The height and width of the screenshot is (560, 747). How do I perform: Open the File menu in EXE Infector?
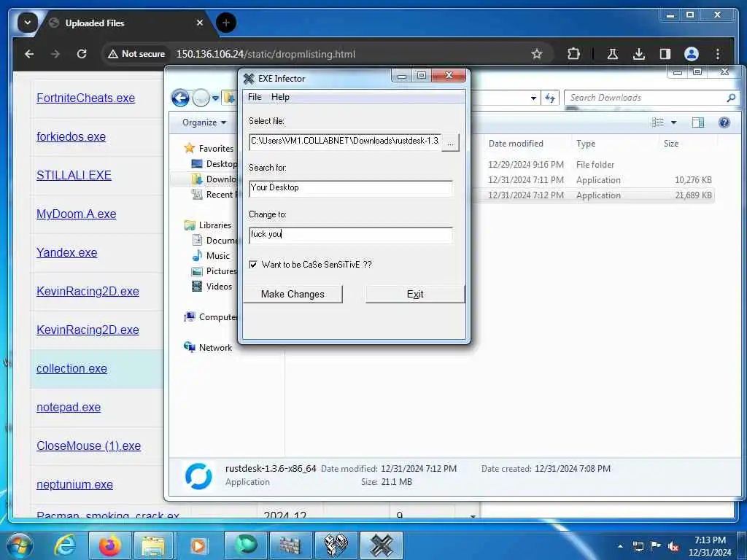click(x=255, y=97)
